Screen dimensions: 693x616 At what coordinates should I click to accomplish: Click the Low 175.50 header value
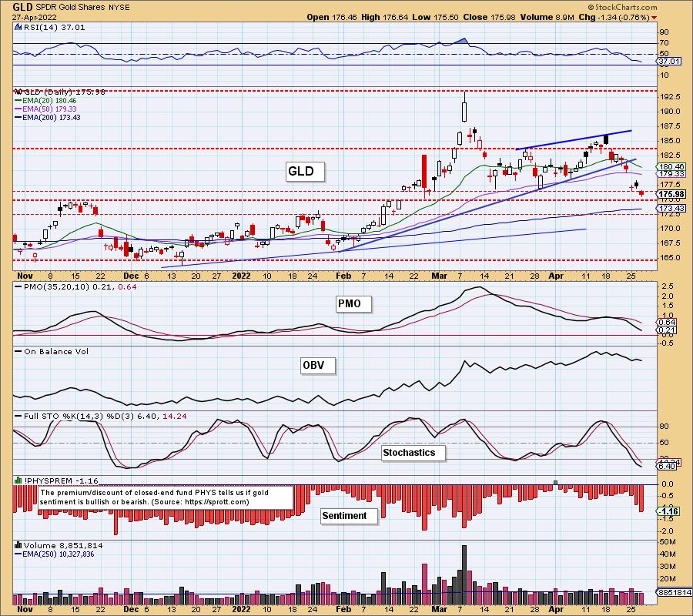tap(435, 18)
